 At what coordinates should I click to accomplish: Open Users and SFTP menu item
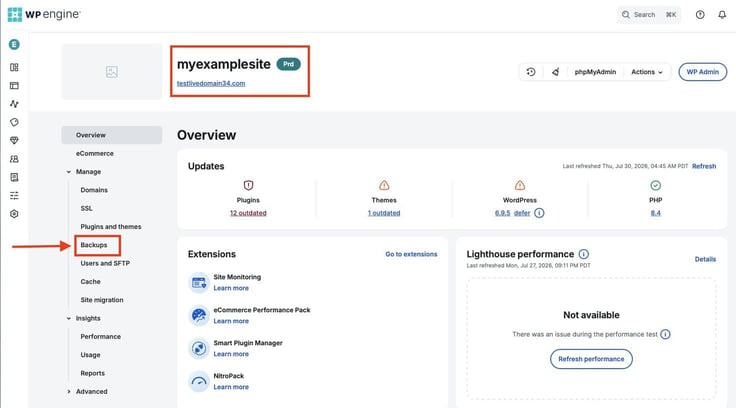coord(105,263)
